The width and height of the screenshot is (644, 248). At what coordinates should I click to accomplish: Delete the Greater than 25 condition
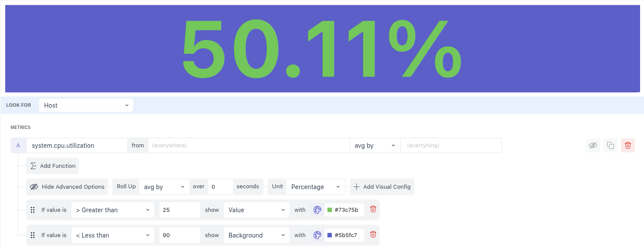tap(373, 209)
